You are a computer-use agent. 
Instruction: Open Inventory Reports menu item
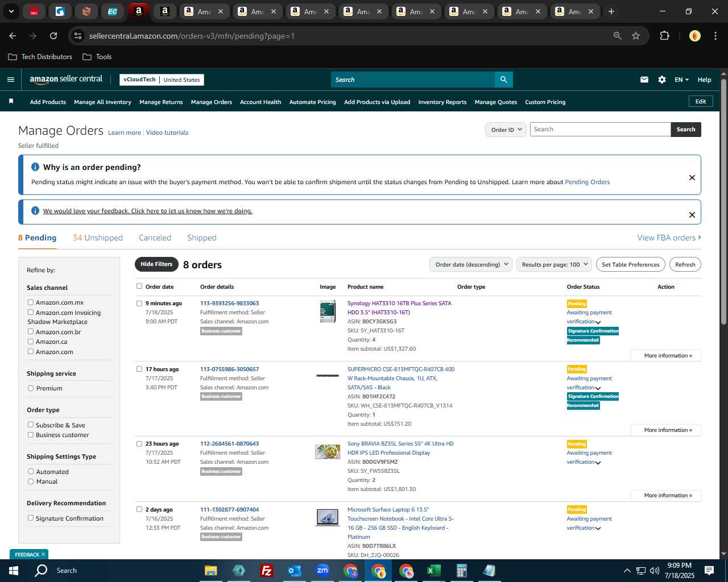point(442,102)
